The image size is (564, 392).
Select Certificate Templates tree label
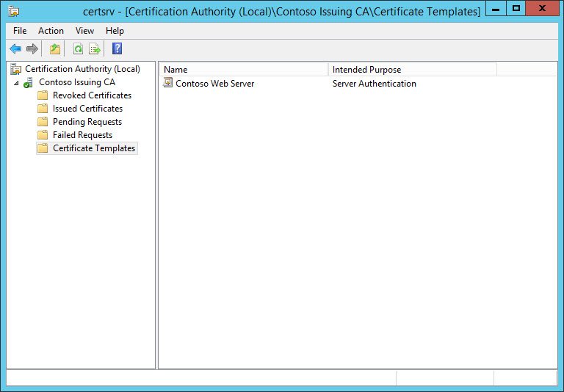94,148
